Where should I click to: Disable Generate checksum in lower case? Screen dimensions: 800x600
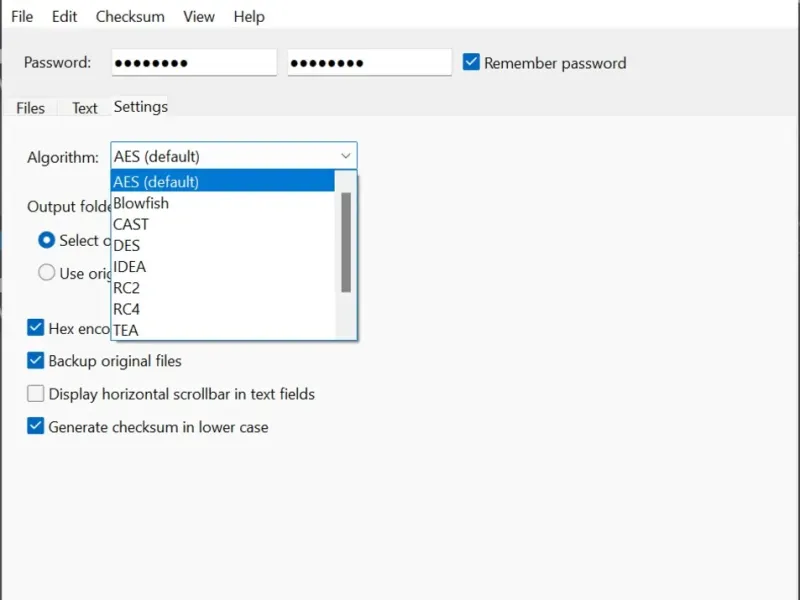click(x=37, y=427)
